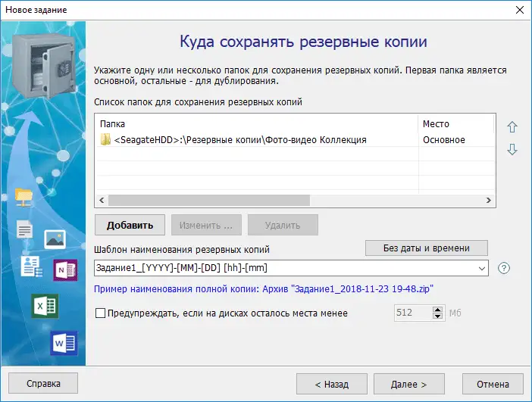The width and height of the screenshot is (532, 402).
Task: Click the network folder icon in sidebar
Action: pos(24,197)
